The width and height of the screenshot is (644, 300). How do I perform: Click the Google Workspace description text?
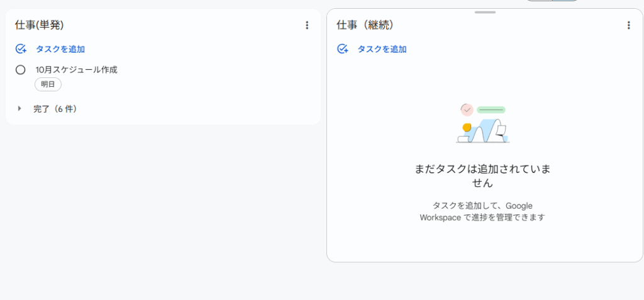tap(482, 211)
